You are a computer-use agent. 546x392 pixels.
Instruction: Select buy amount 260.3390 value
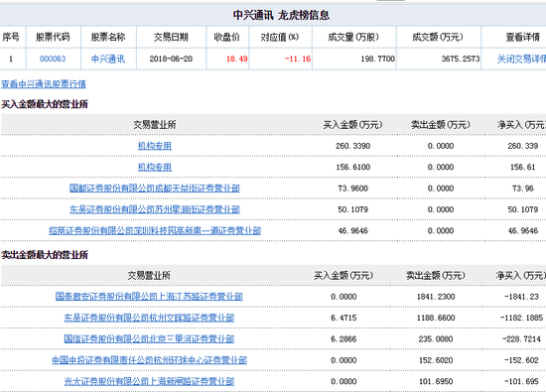point(352,146)
